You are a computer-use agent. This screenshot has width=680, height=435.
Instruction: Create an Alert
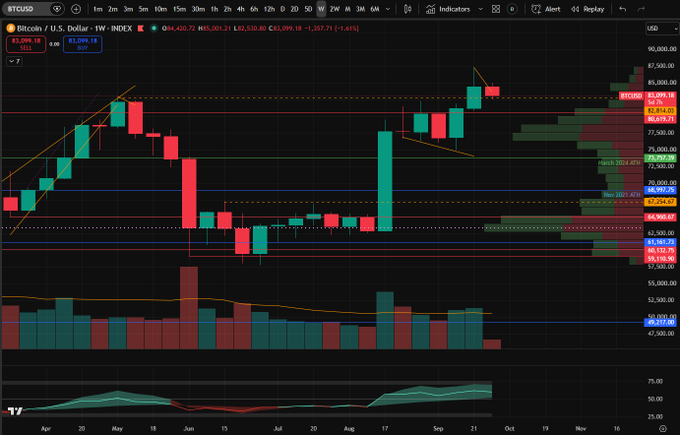(546, 9)
